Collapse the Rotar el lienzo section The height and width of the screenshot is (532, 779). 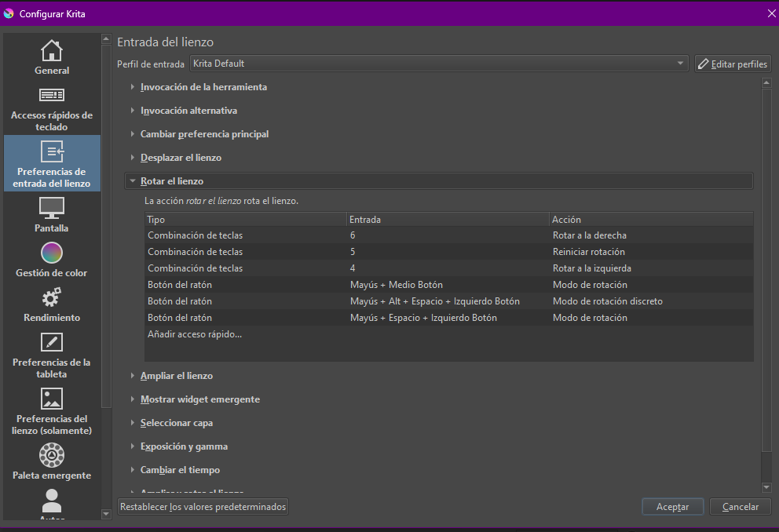[x=439, y=181]
